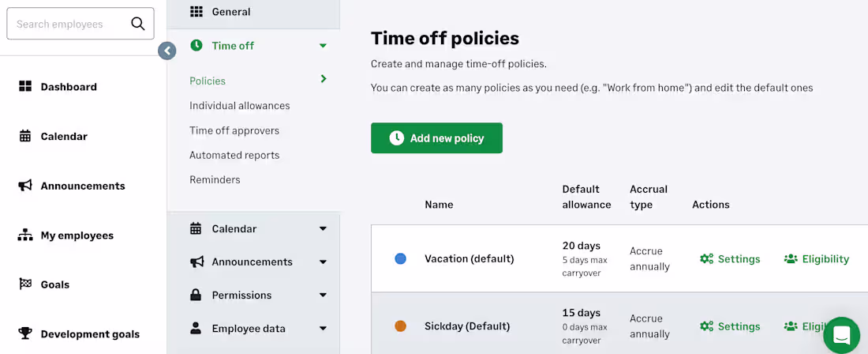The image size is (868, 354).
Task: Collapse the sidebar with the arrow button
Action: click(x=166, y=51)
